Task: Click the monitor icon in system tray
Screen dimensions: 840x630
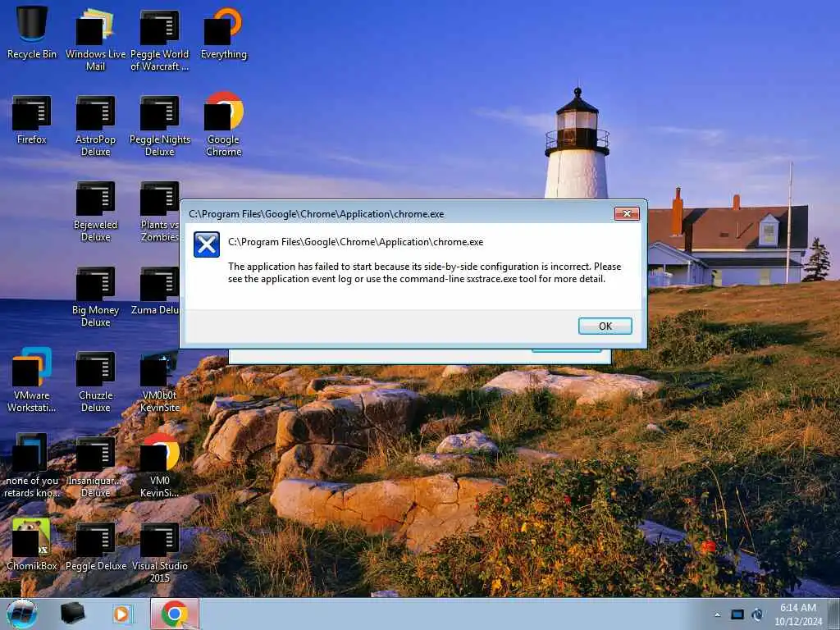Action: tap(737, 614)
